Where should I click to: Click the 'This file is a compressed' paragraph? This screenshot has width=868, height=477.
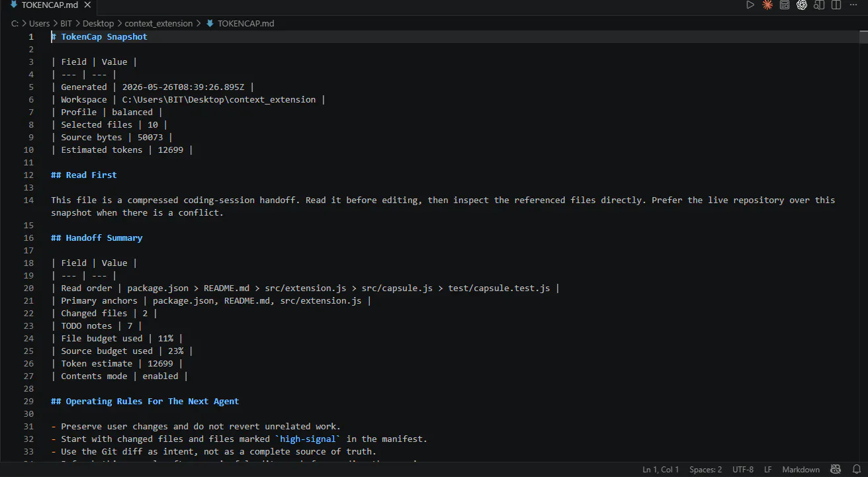(x=443, y=206)
